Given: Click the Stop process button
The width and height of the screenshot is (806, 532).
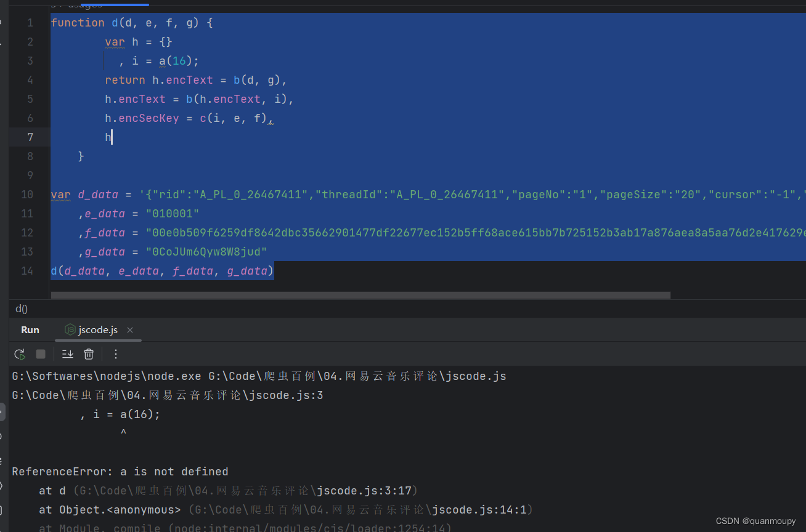Looking at the screenshot, I should pos(41,354).
